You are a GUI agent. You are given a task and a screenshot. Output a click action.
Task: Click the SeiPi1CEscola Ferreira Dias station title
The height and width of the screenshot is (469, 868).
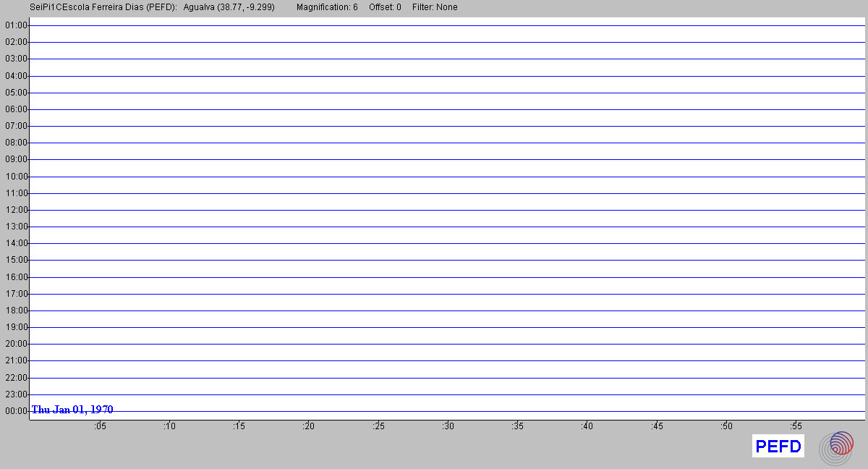click(103, 7)
